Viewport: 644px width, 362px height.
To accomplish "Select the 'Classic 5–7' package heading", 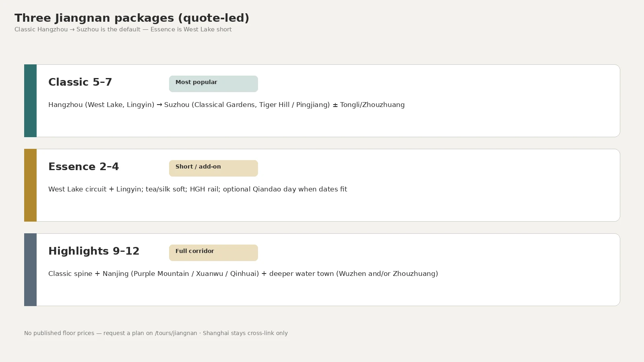I will [80, 82].
